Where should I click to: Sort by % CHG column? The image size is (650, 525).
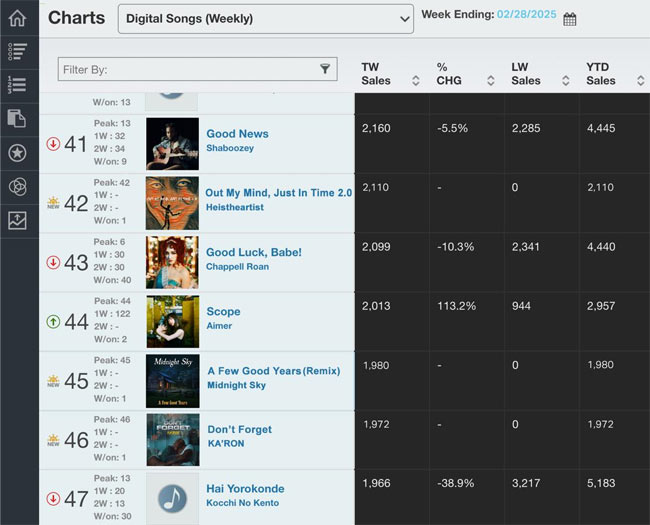click(x=491, y=80)
